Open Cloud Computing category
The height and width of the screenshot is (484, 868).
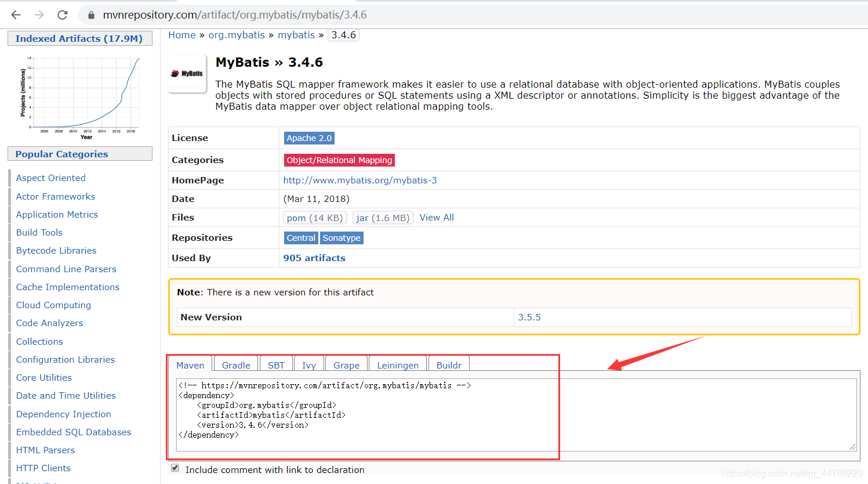[x=53, y=305]
